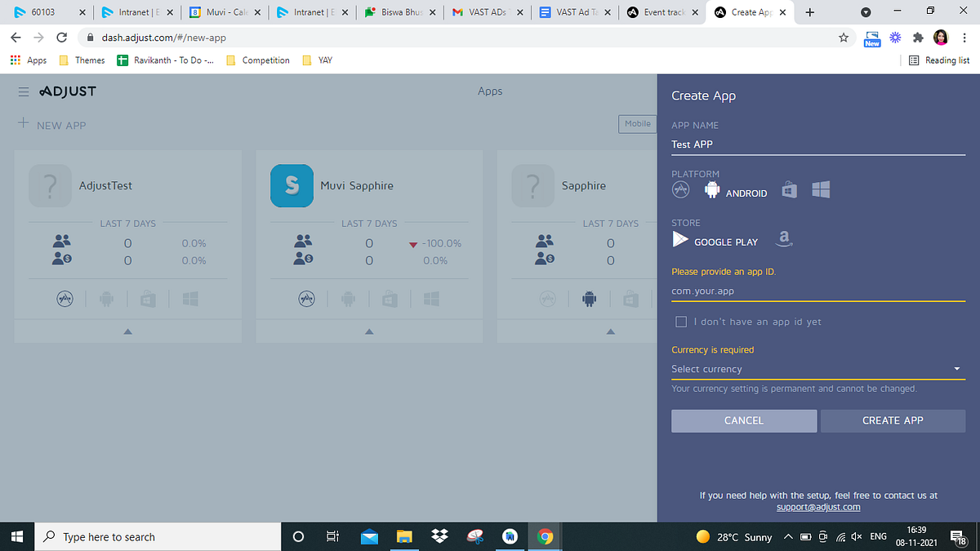The width and height of the screenshot is (980, 551).
Task: Reload the page
Action: [x=61, y=38]
